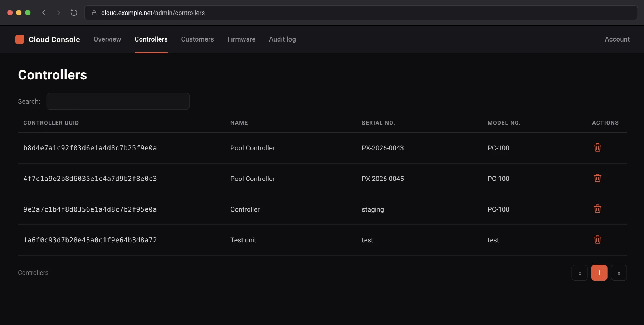Click the address bar lock icon
This screenshot has height=325, width=644.
tap(94, 13)
